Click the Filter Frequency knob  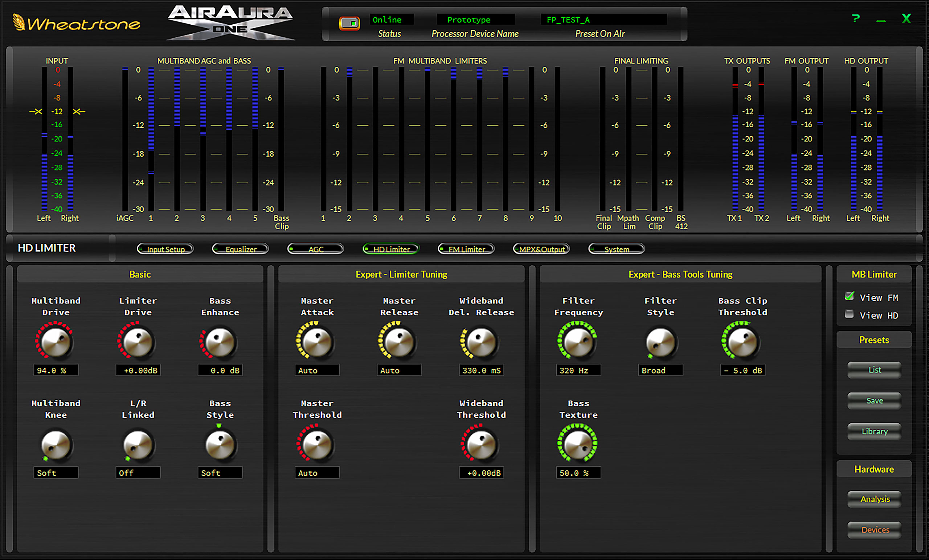click(578, 341)
